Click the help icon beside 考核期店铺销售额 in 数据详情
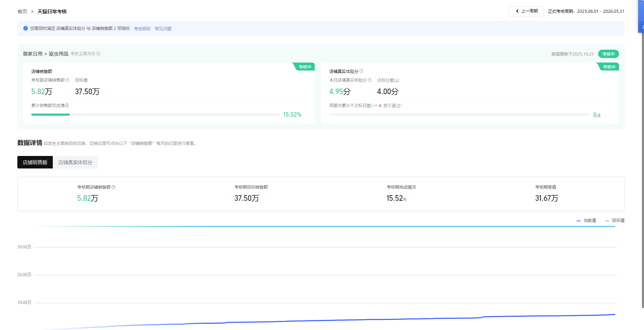The width and height of the screenshot is (644, 330). 114,187
